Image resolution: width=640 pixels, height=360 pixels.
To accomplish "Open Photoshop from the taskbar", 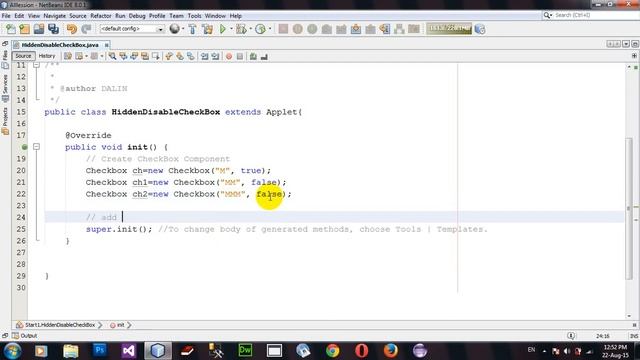I will click(100, 350).
